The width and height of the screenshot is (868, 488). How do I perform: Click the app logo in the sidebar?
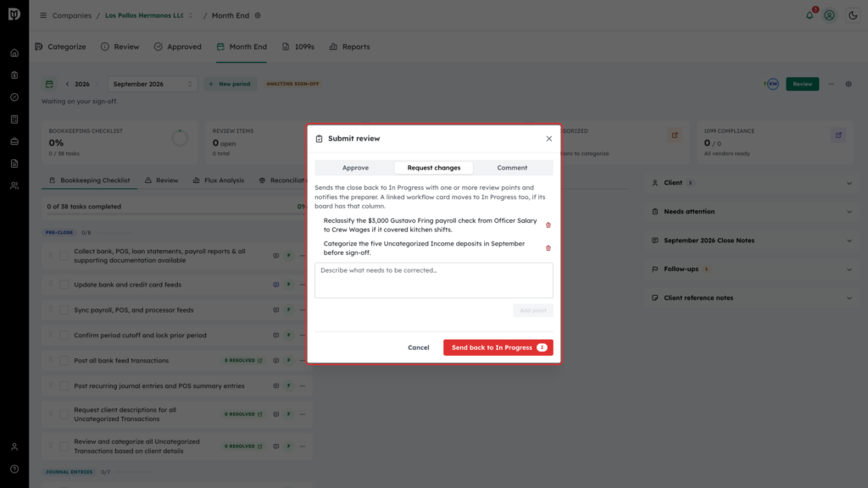click(14, 14)
